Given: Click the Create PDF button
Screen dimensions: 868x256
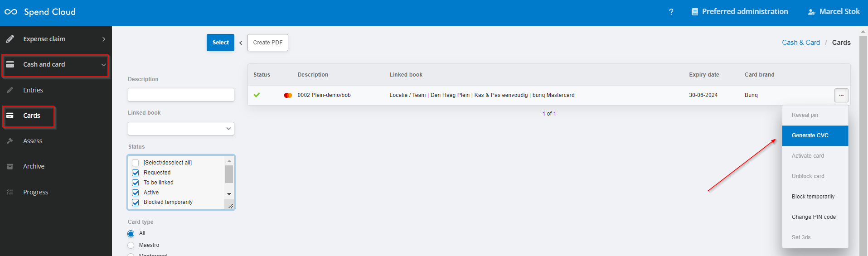Looking at the screenshot, I should pyautogui.click(x=268, y=43).
